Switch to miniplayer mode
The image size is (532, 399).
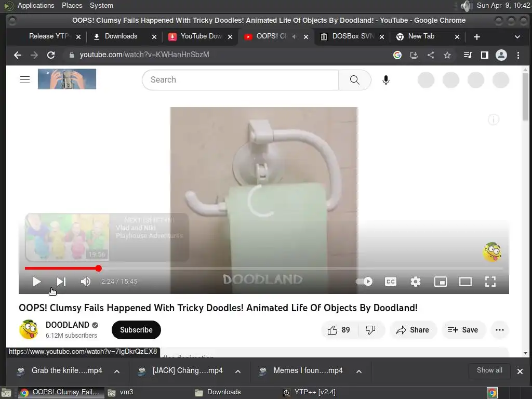(441, 282)
